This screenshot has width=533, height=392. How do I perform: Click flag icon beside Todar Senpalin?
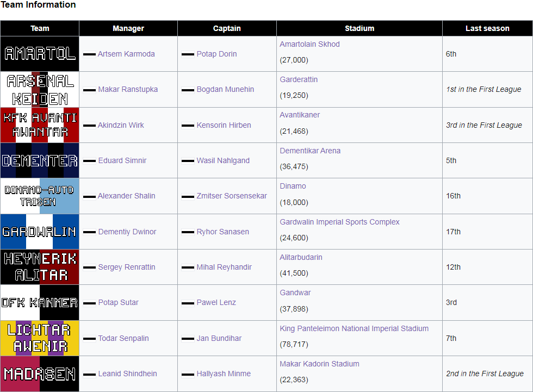89,338
